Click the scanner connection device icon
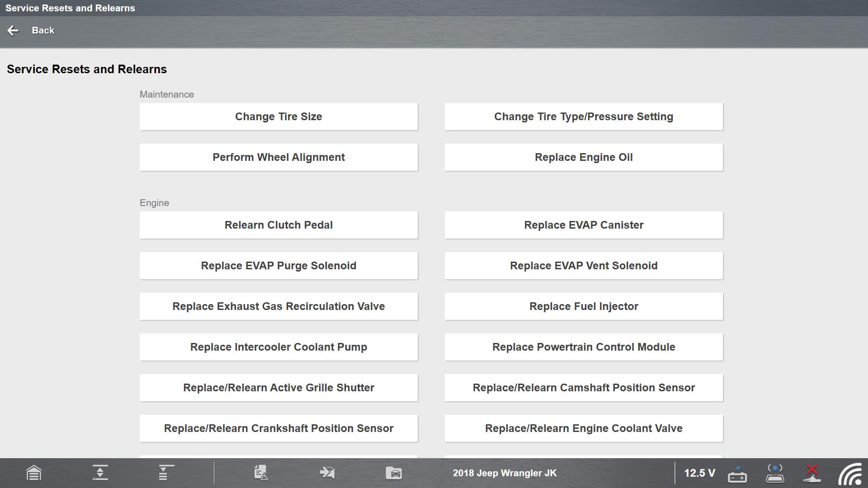The image size is (868, 488). (x=775, y=473)
